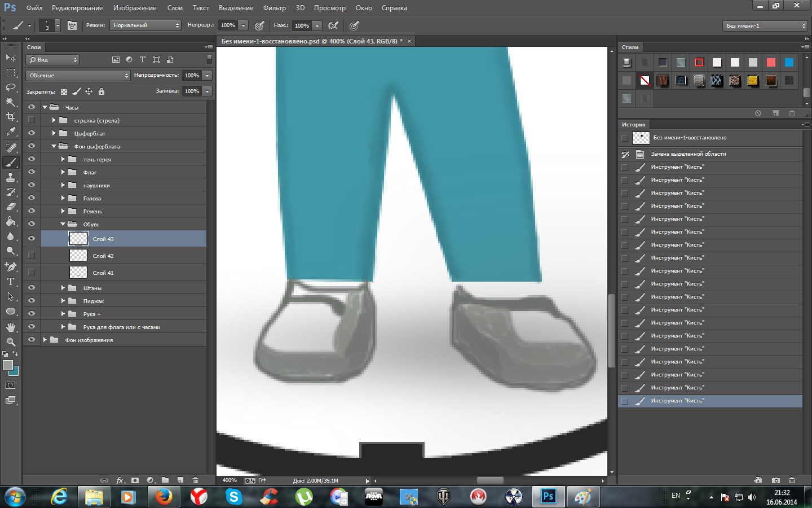Select history state Замена выделенной области

pyautogui.click(x=710, y=154)
